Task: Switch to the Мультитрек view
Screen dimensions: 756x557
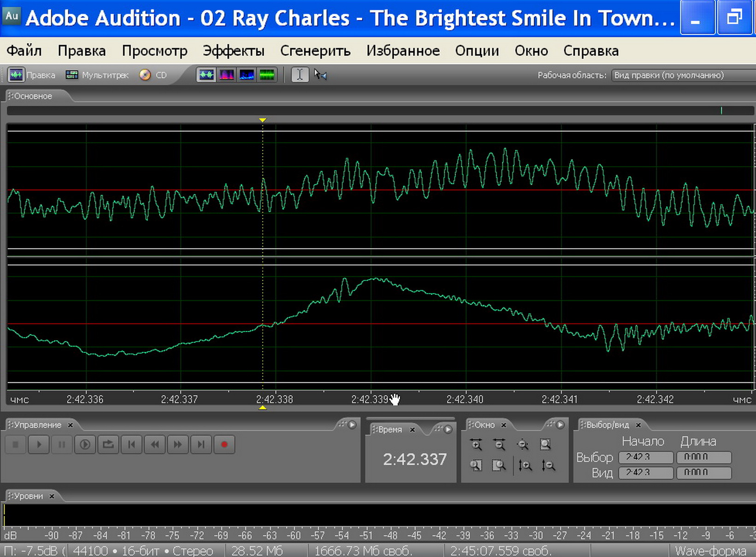Action: coord(97,75)
